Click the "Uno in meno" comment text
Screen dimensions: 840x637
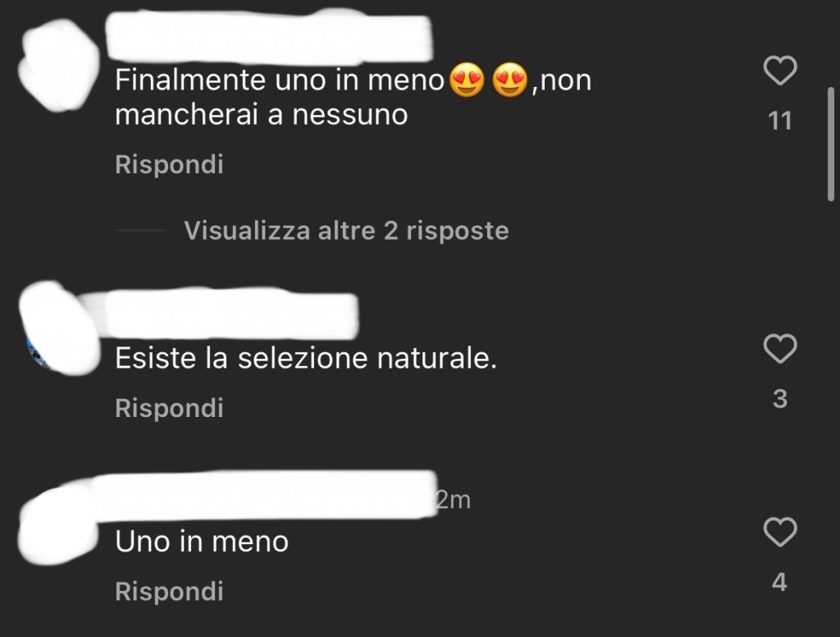coord(202,542)
